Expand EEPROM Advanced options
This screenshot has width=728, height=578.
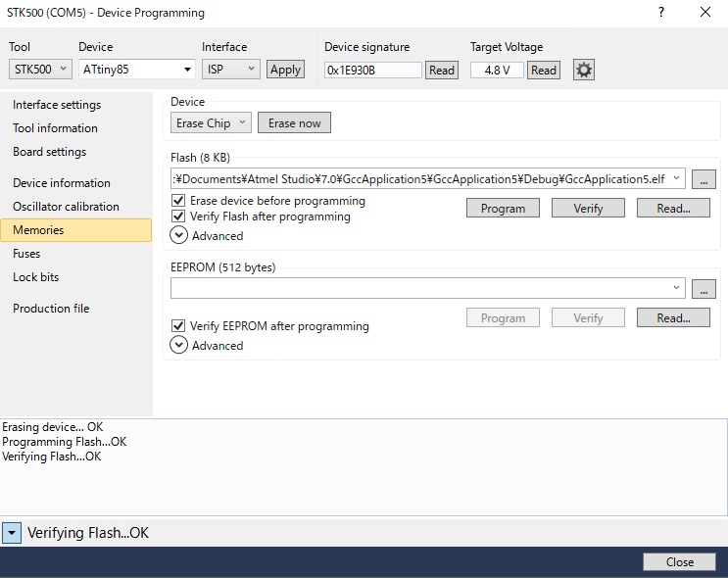coord(178,345)
